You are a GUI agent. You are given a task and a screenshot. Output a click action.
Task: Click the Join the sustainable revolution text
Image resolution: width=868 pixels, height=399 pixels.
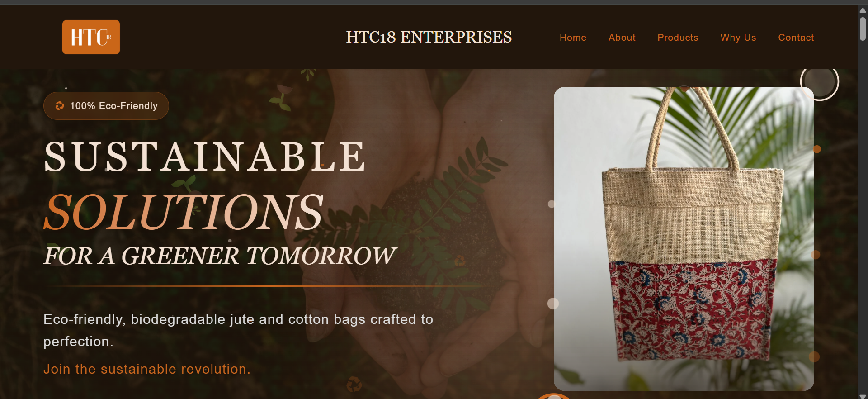click(x=147, y=369)
